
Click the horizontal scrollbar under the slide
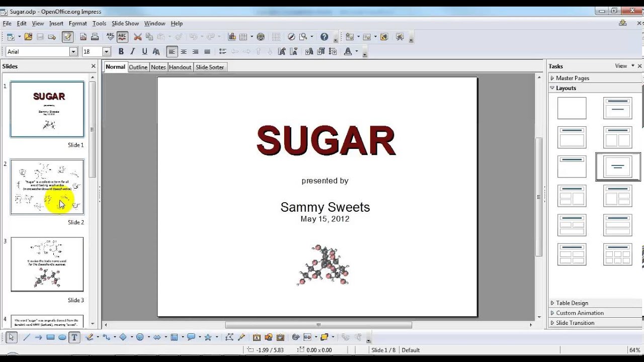318,325
